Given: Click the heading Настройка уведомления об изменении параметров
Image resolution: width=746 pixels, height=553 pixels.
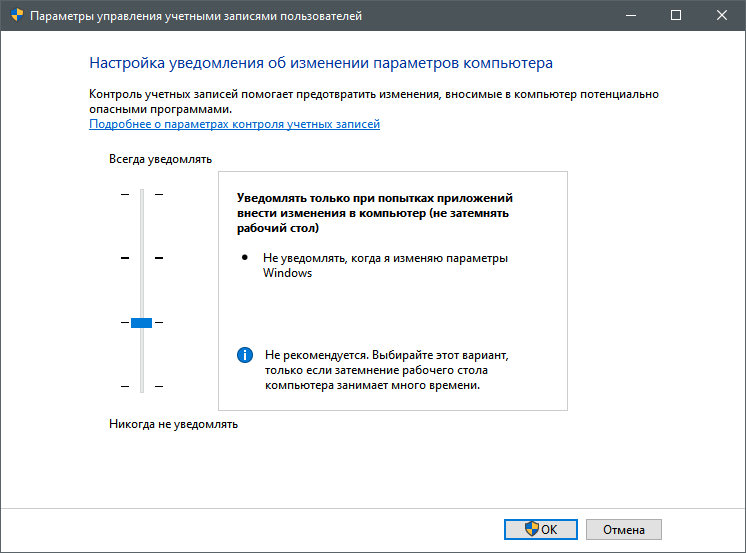Looking at the screenshot, I should (321, 63).
